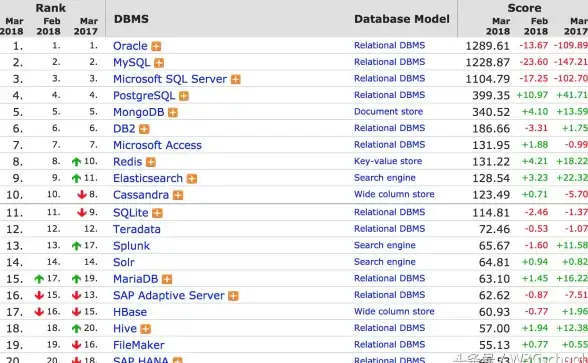Click the plus icon beside Hive
The width and height of the screenshot is (588, 363).
(x=146, y=329)
